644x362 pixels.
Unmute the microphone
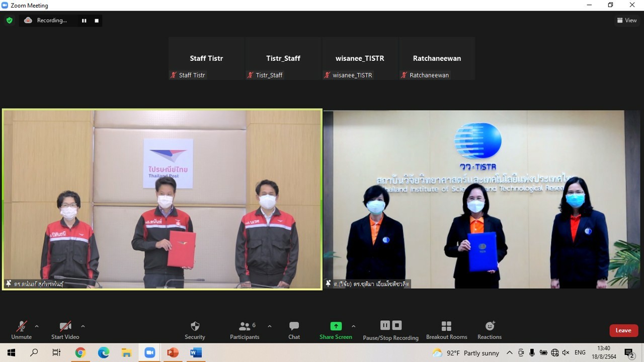(x=22, y=330)
